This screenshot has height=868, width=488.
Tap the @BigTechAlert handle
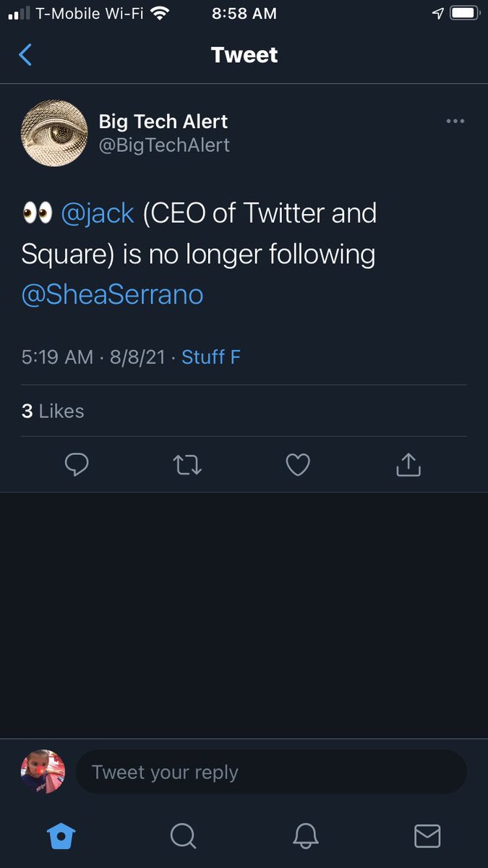coord(164,145)
